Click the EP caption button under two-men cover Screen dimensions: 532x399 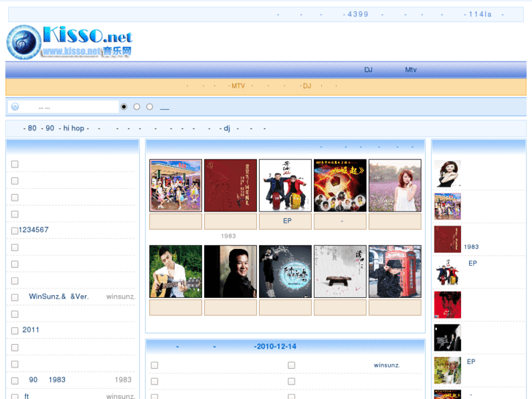click(285, 221)
